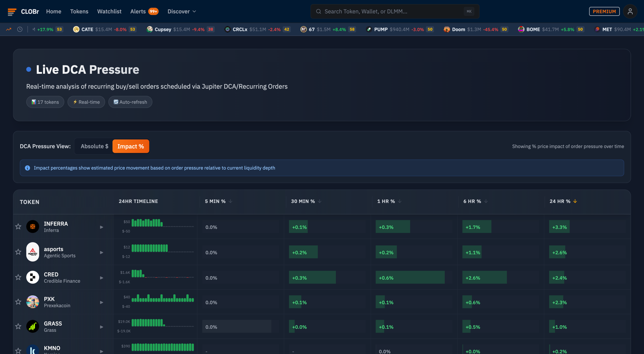This screenshot has height=354, width=644.
Task: Expand the asports row arrow
Action: pos(101,253)
